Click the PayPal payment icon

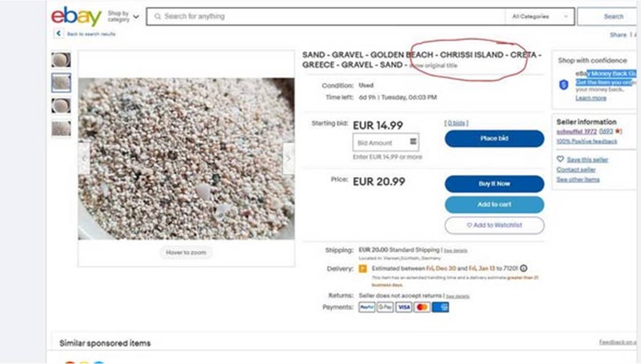pyautogui.click(x=367, y=307)
